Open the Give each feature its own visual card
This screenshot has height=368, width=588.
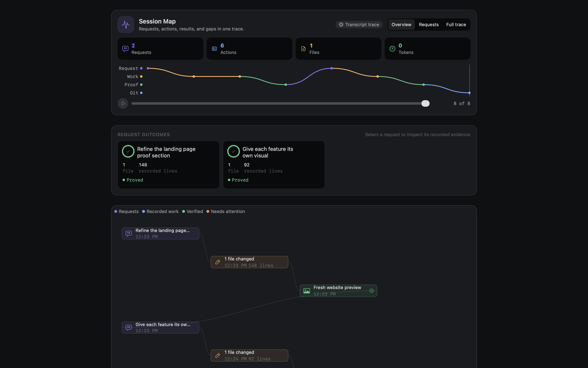tap(274, 165)
